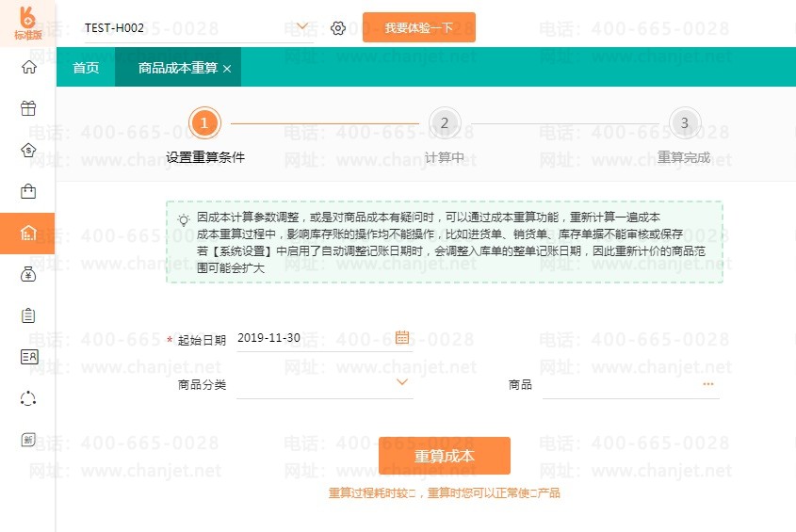This screenshot has width=796, height=532.
Task: Focus the 起始日期 date field 2019-11-30
Action: 325,338
